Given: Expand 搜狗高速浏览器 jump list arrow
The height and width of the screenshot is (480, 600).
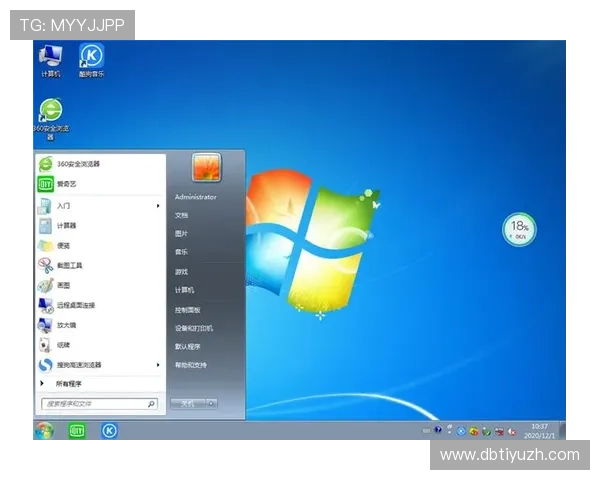Looking at the screenshot, I should tap(158, 365).
